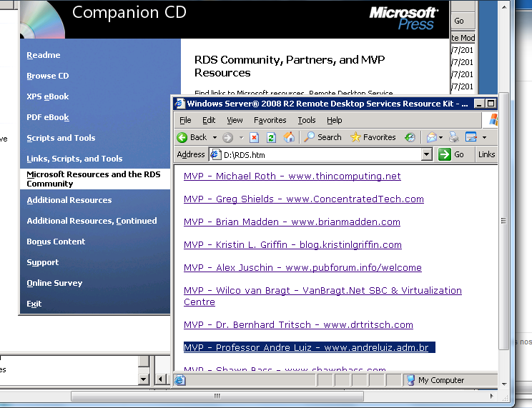Expand the Address bar dropdown
532x408 pixels.
coord(427,154)
